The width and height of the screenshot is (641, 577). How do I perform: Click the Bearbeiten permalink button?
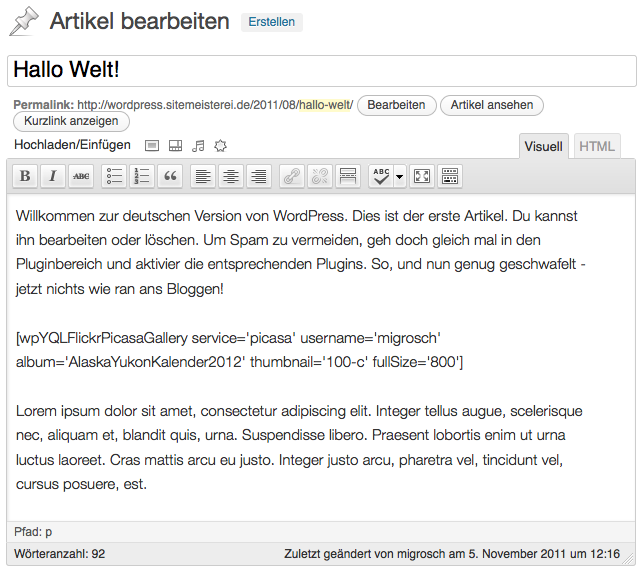[397, 105]
